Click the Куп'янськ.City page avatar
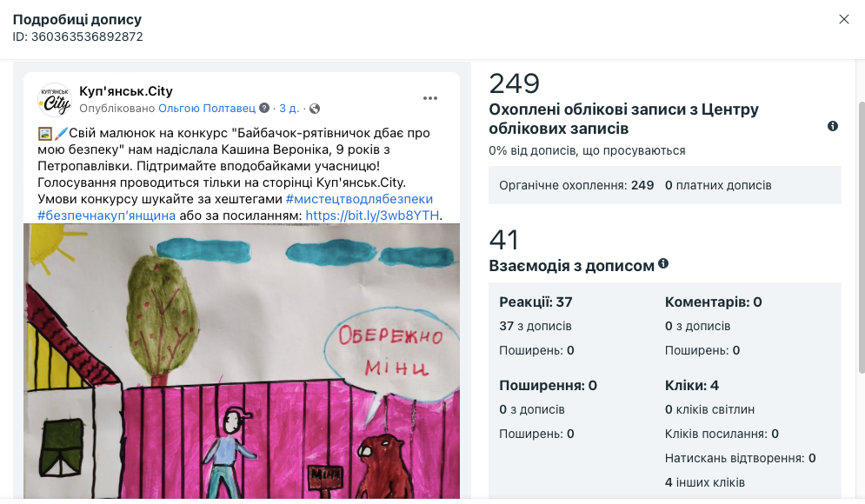Image resolution: width=865 pixels, height=504 pixels. pos(55,100)
